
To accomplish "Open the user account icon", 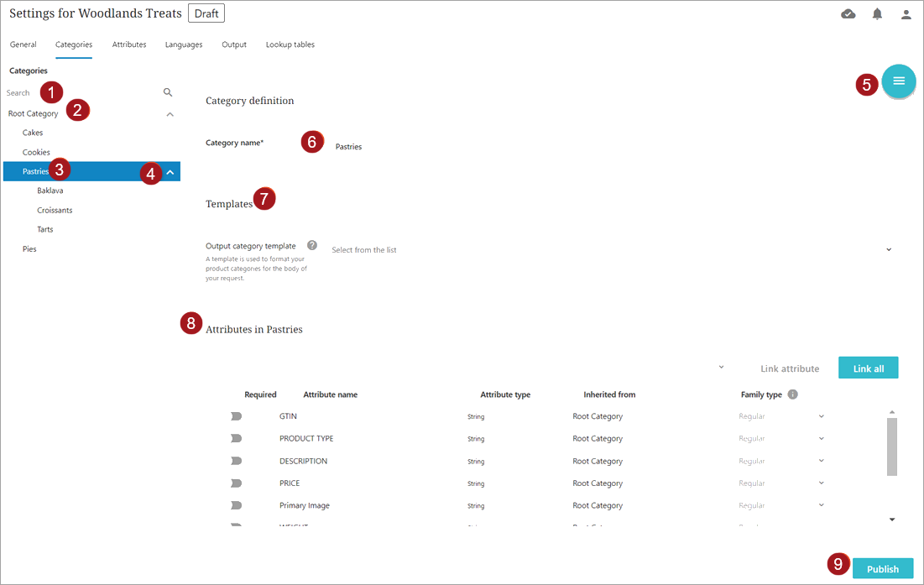I will pos(906,14).
